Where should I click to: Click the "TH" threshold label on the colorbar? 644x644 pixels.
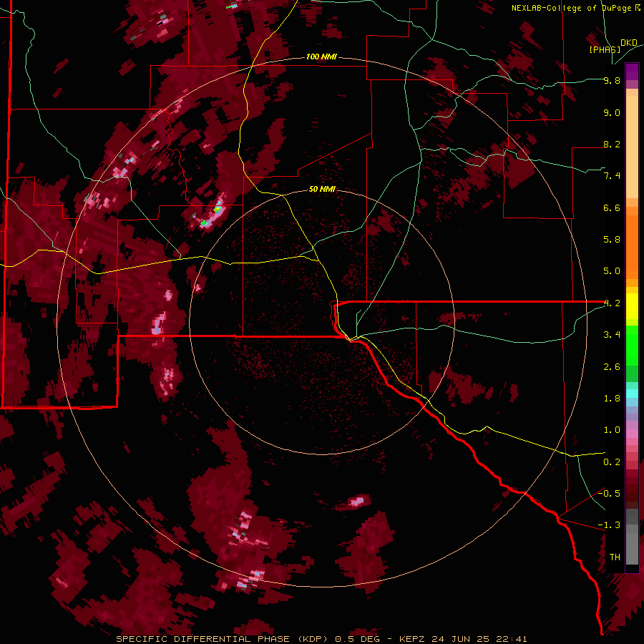coord(615,557)
